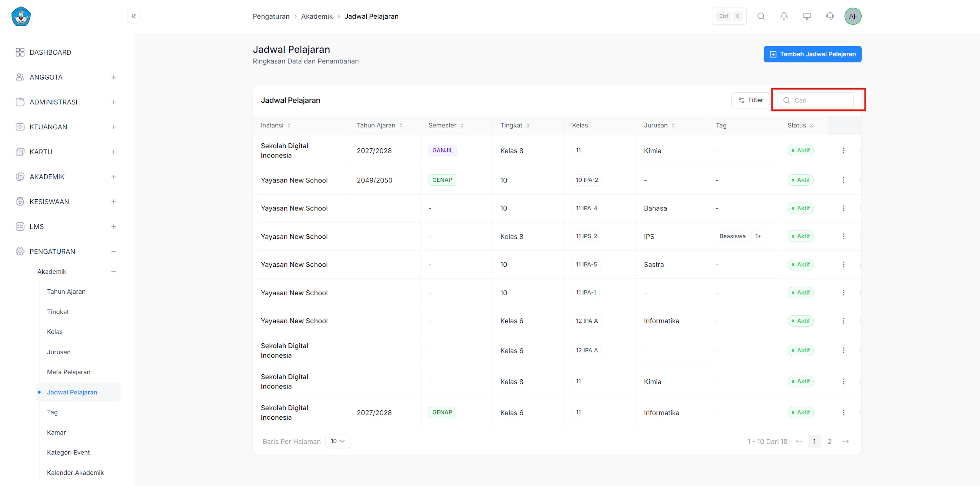Collapse the sidebar with the arrow icon

133,16
